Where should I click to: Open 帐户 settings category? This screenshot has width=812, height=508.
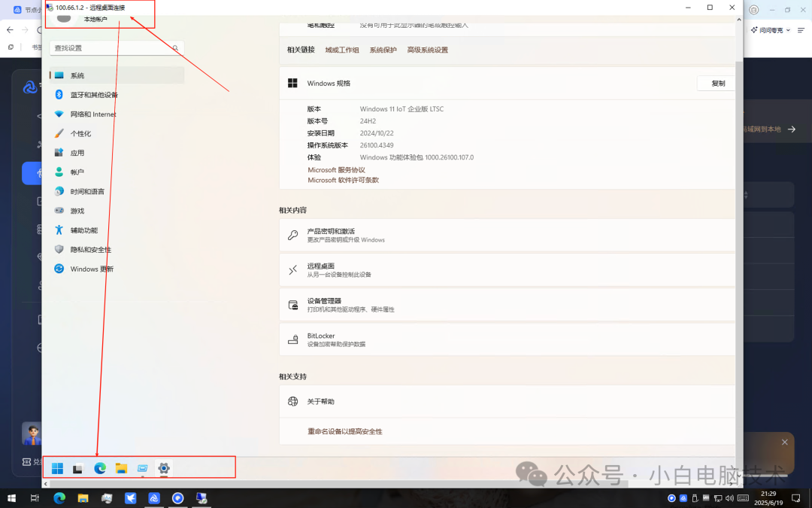pyautogui.click(x=117, y=172)
